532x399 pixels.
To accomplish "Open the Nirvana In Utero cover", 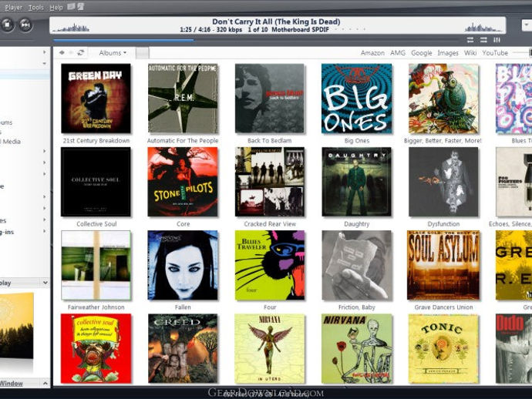I will coord(270,348).
